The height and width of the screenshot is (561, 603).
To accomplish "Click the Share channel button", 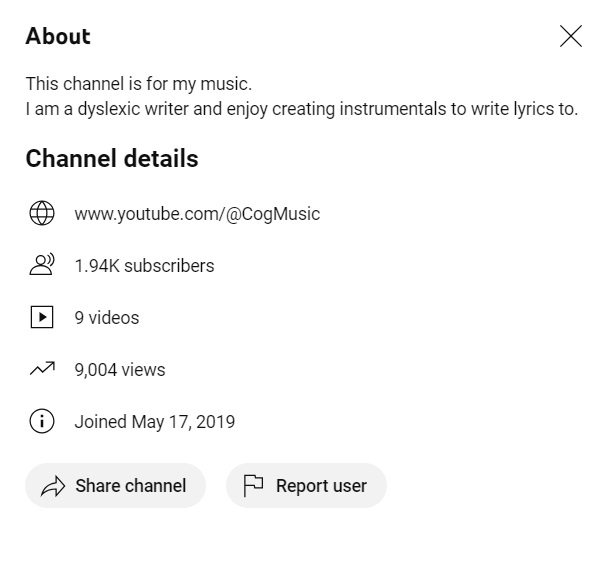I will (x=115, y=486).
